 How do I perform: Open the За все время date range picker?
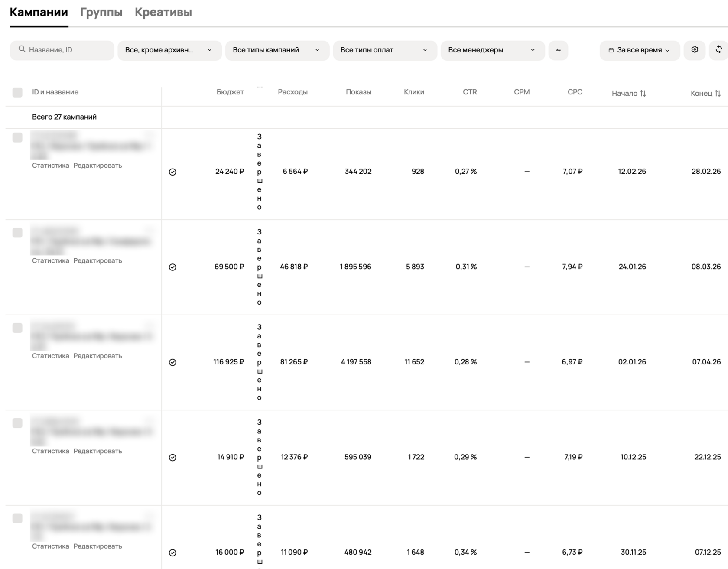click(x=640, y=50)
